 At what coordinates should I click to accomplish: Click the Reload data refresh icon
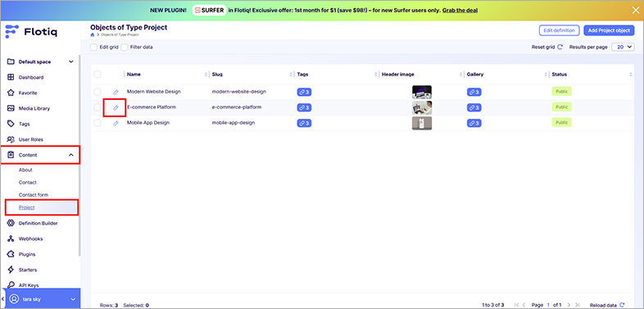pyautogui.click(x=622, y=305)
